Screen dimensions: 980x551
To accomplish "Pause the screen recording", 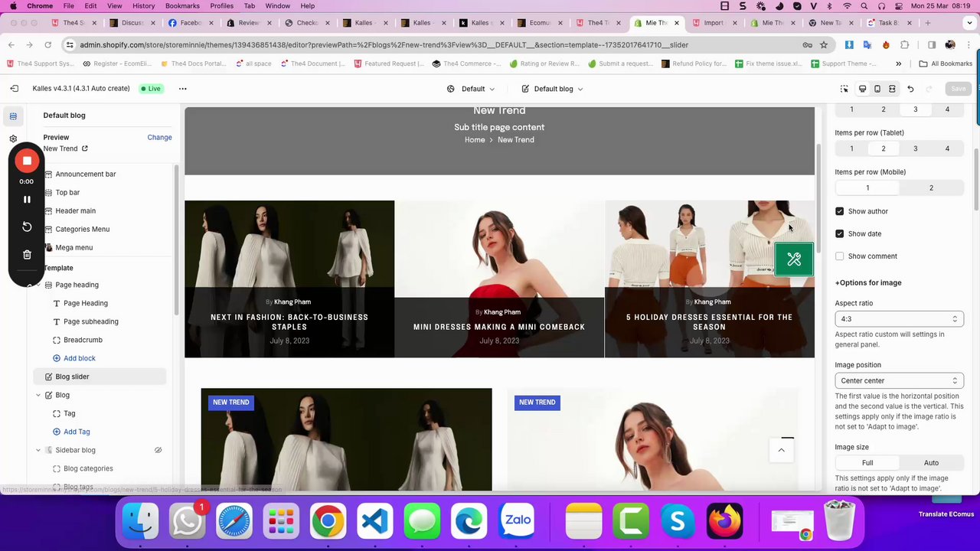I will (x=27, y=200).
